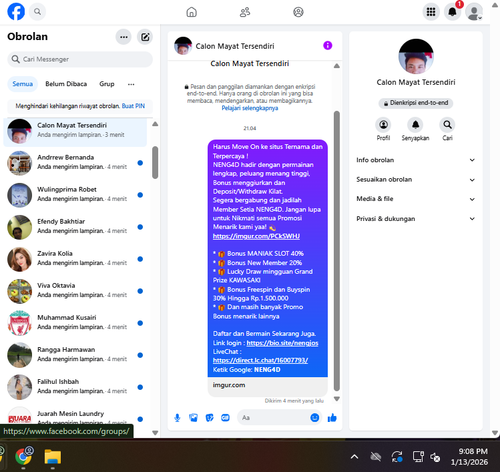Viewport: 500px width, 472px height.
Task: Open chat with Calon Mayat Tersendiri
Action: [x=75, y=131]
